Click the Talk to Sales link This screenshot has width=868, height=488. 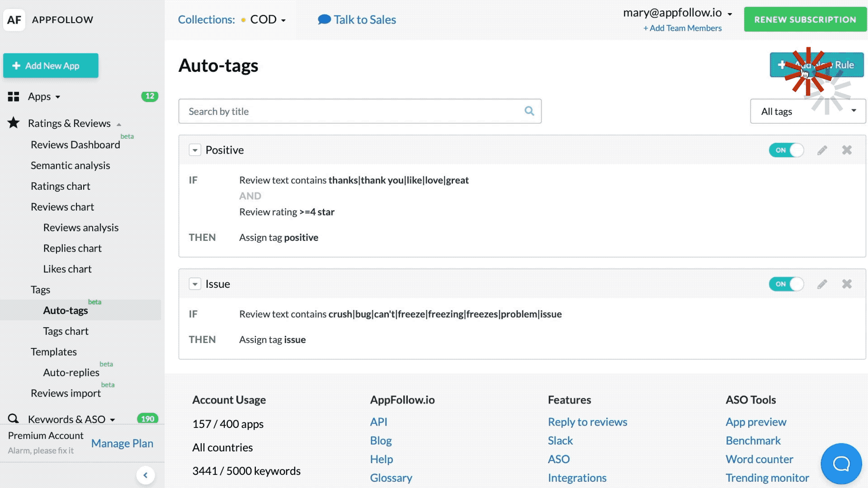[357, 19]
